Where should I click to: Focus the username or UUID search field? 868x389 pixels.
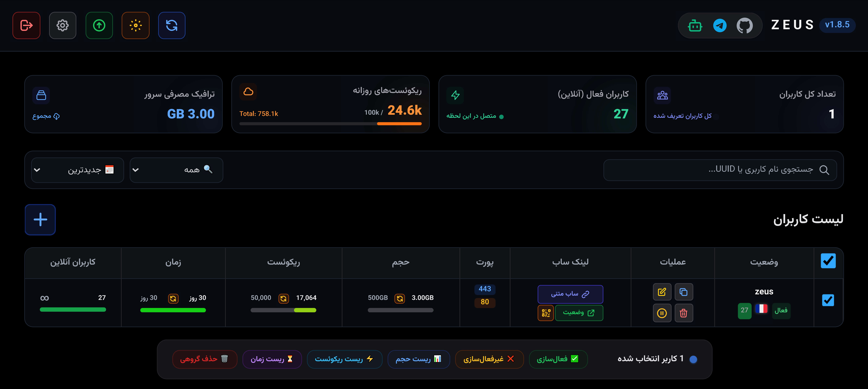click(720, 170)
